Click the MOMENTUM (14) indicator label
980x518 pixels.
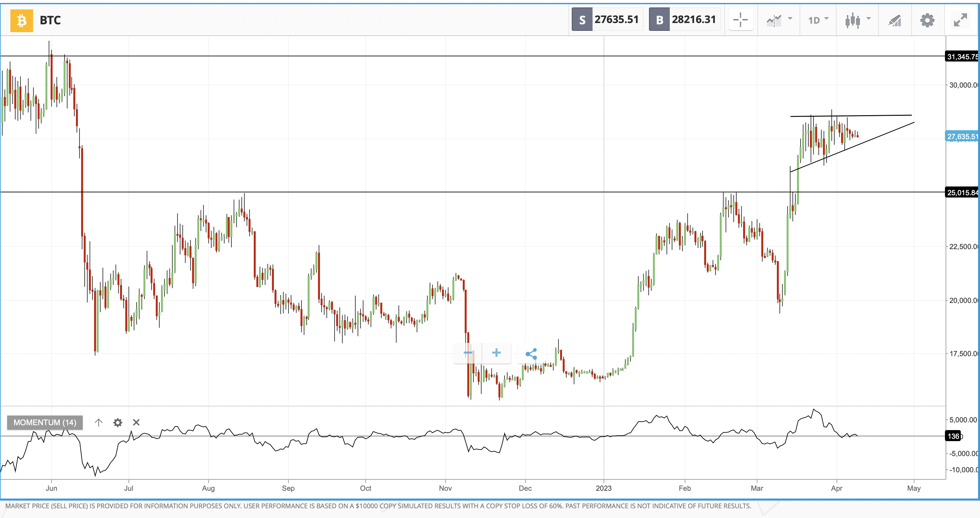pos(45,422)
